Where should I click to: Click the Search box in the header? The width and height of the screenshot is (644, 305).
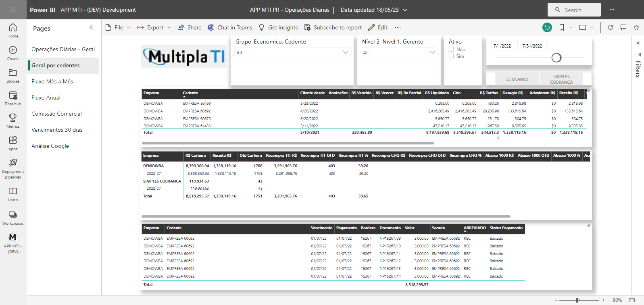coord(574,10)
